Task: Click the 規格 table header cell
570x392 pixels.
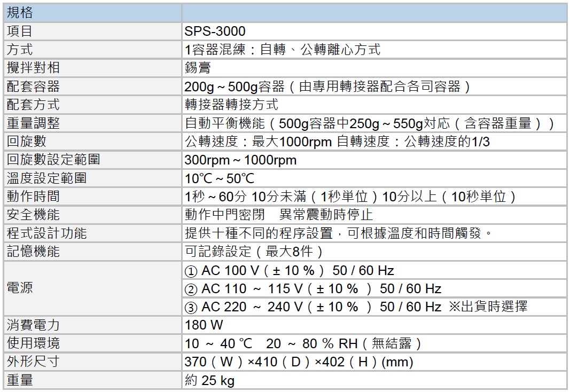Action: click(19, 12)
